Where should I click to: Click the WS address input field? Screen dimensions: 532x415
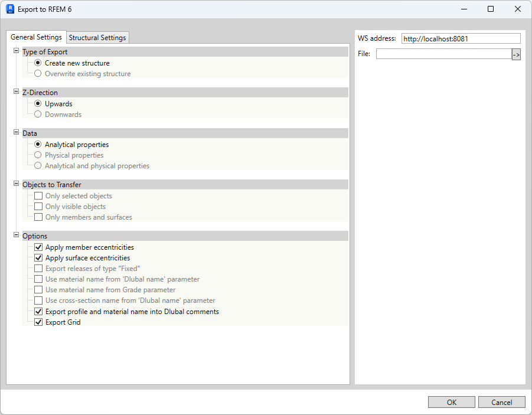coord(460,38)
